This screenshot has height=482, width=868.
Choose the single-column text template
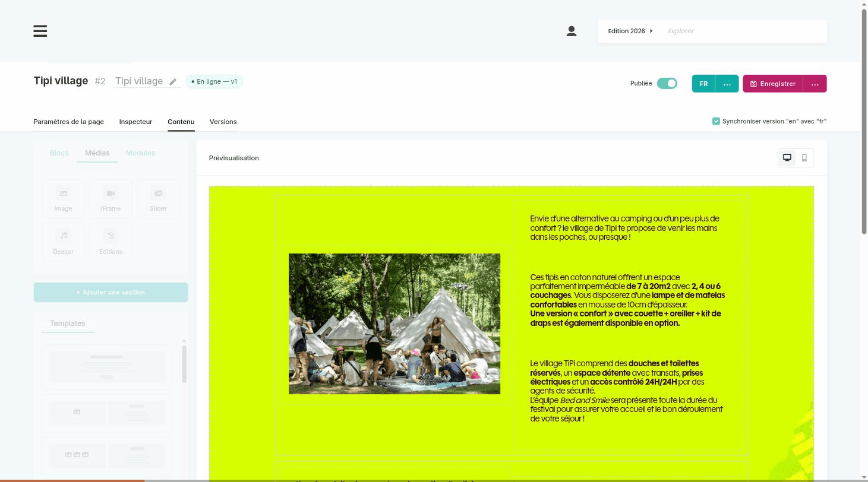coord(107,366)
